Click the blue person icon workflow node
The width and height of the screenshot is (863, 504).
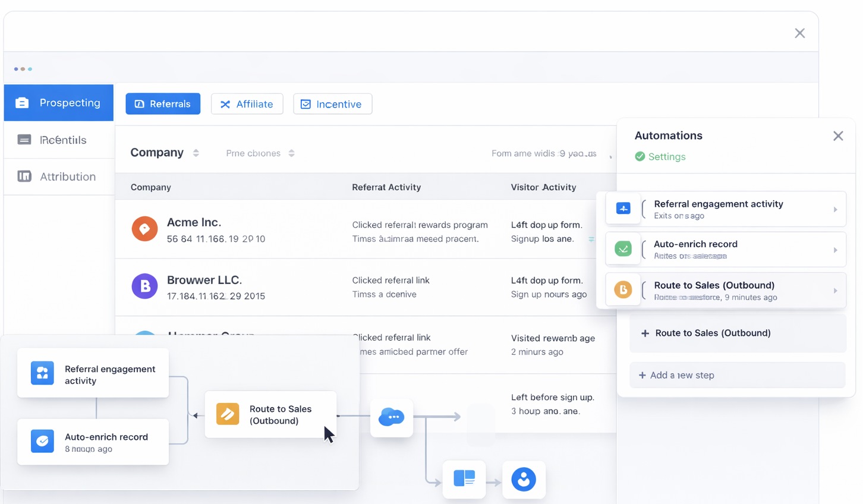pyautogui.click(x=524, y=479)
